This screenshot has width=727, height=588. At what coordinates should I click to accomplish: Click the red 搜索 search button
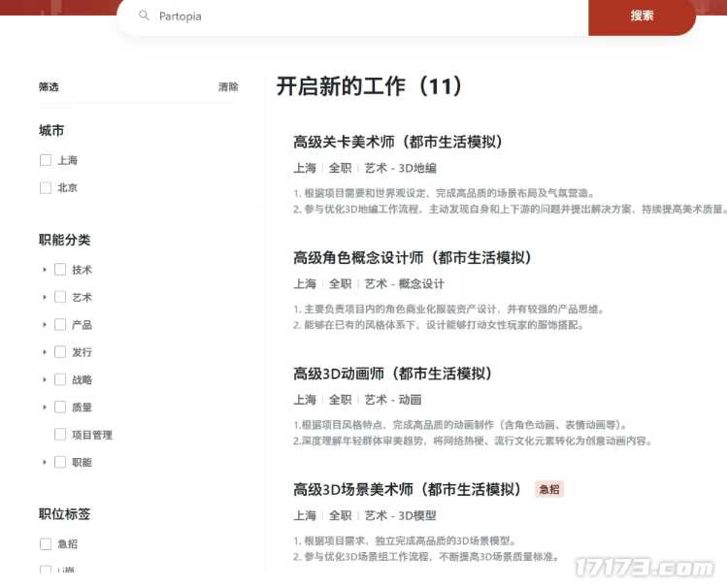[642, 16]
